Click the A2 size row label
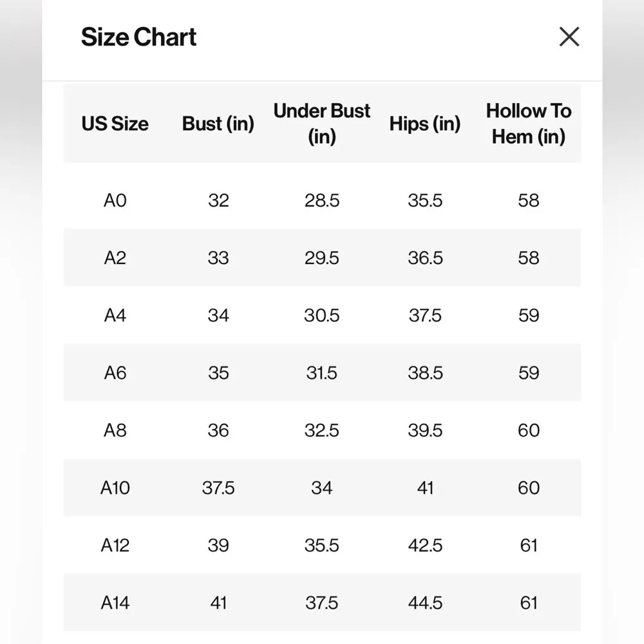 pyautogui.click(x=115, y=258)
